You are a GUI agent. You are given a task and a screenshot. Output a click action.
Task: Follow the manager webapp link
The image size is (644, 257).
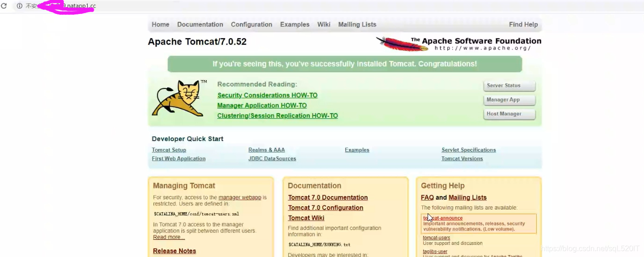point(240,197)
